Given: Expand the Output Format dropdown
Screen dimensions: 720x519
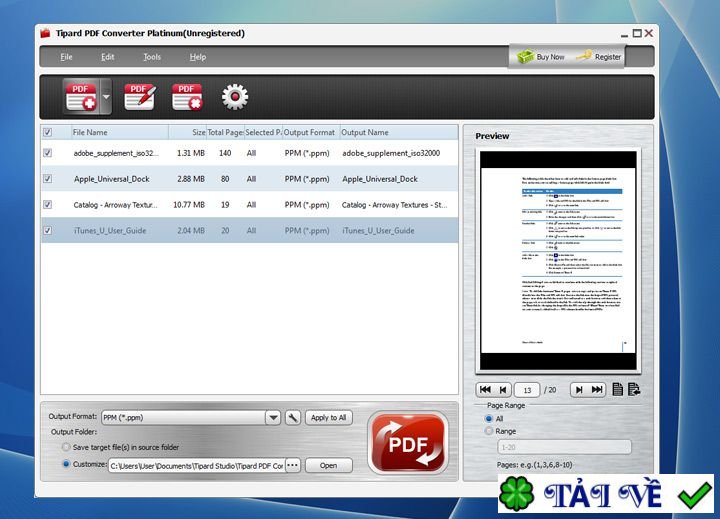Looking at the screenshot, I should 273,418.
